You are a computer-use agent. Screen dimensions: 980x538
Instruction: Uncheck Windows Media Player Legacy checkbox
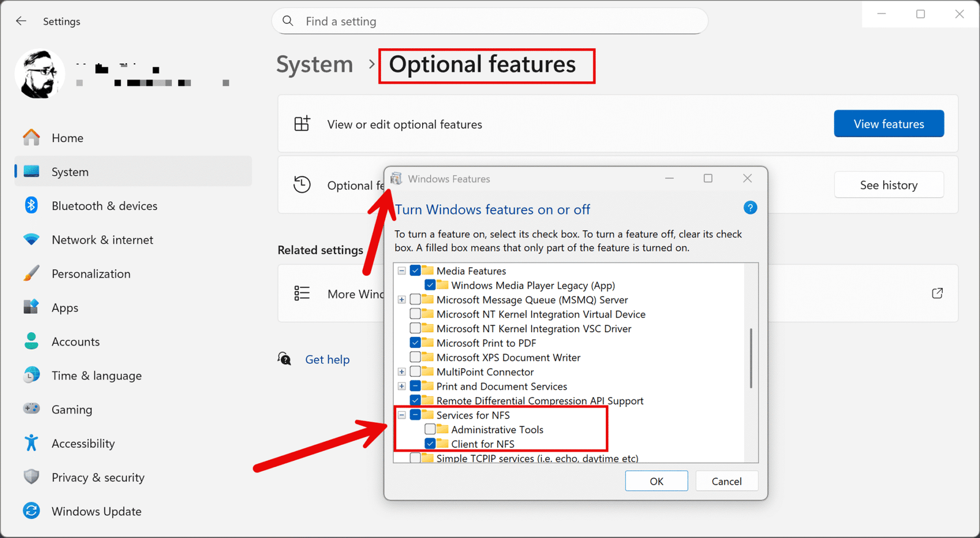coord(430,284)
